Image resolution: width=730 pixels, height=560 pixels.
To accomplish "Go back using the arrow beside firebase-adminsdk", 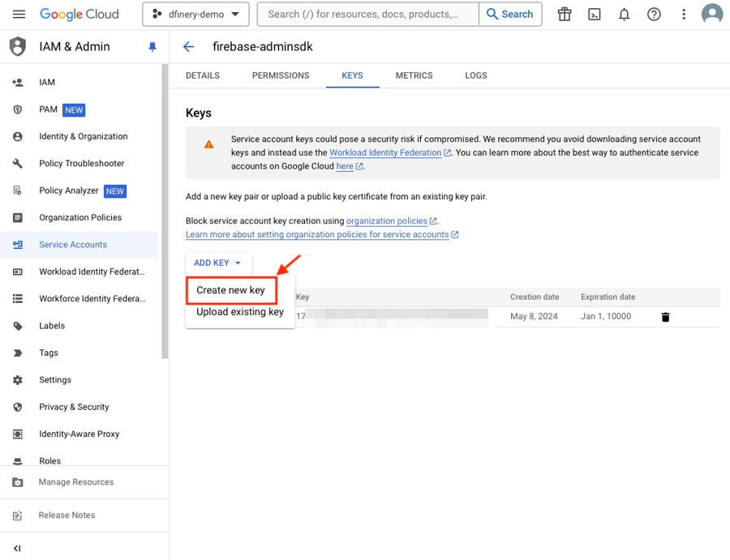I will pyautogui.click(x=188, y=47).
